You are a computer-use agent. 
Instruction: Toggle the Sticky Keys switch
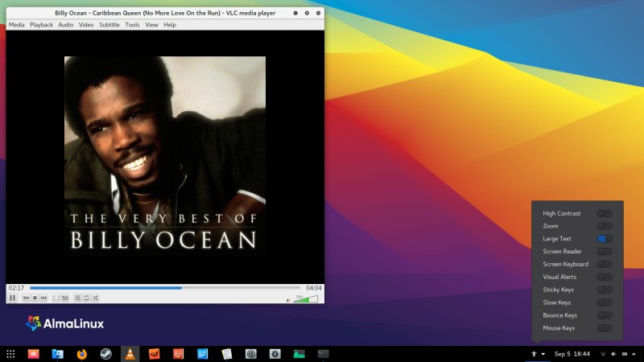coord(605,290)
